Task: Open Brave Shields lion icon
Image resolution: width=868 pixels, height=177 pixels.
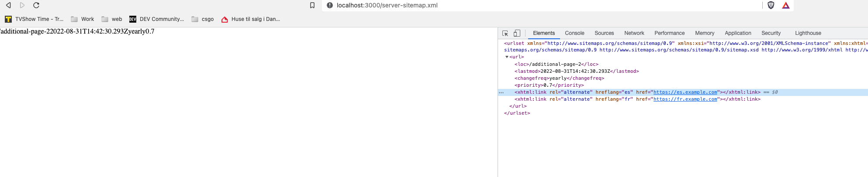Action: pos(771,5)
